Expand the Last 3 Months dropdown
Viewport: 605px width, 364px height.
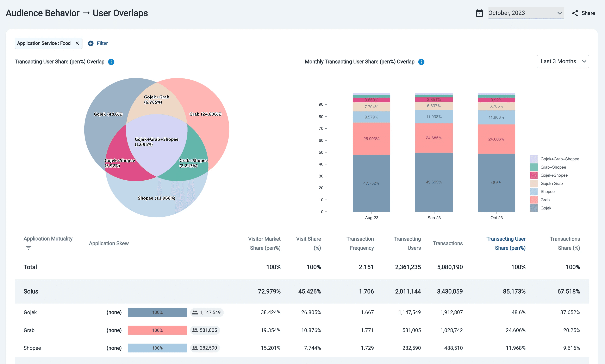562,61
